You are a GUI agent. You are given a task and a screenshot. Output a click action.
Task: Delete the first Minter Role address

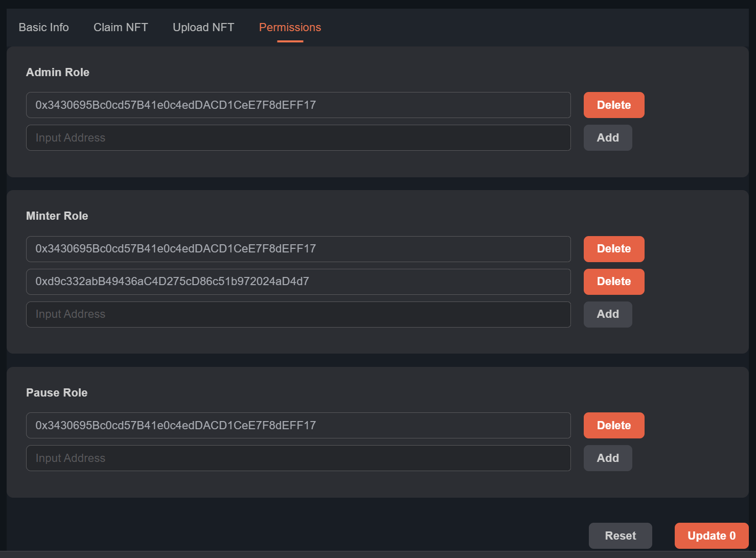point(613,249)
